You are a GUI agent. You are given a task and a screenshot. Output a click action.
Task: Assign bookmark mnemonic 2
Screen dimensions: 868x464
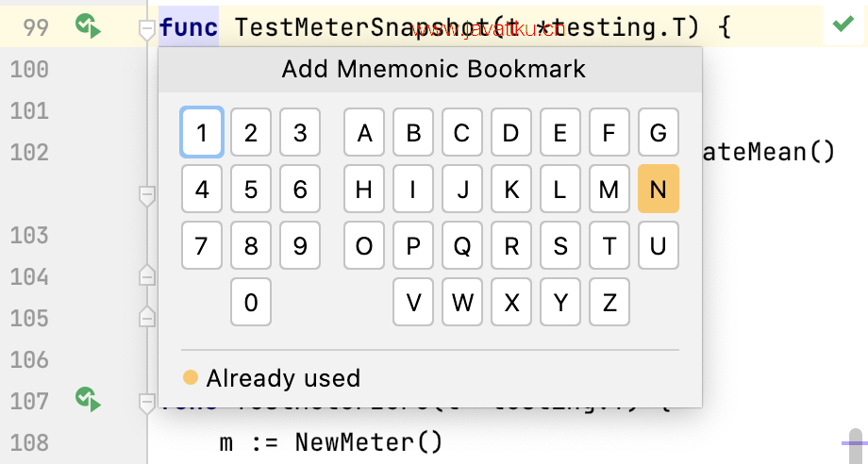click(x=251, y=132)
